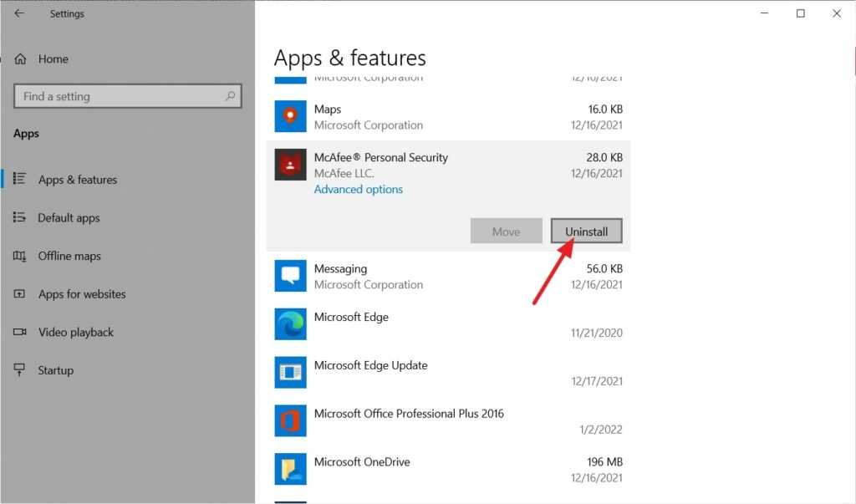Open the Home settings page
The width and height of the screenshot is (856, 504).
click(53, 59)
